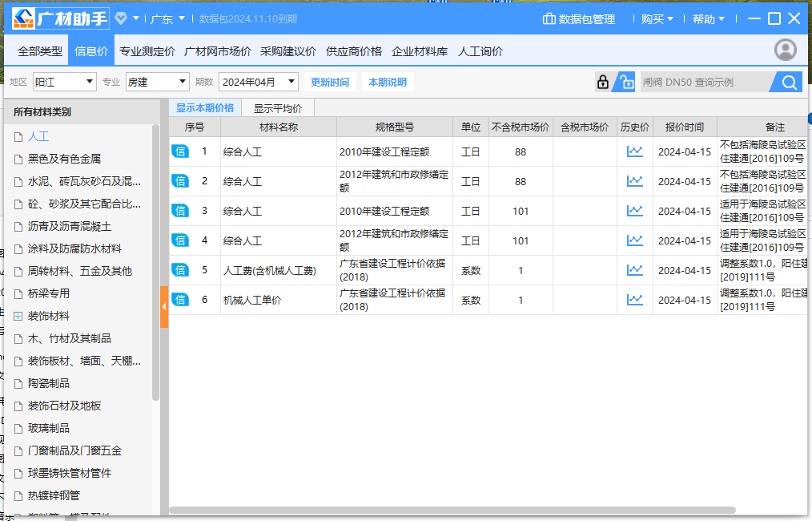Click the magnifier search button
The height and width of the screenshot is (521, 812).
pyautogui.click(x=790, y=82)
